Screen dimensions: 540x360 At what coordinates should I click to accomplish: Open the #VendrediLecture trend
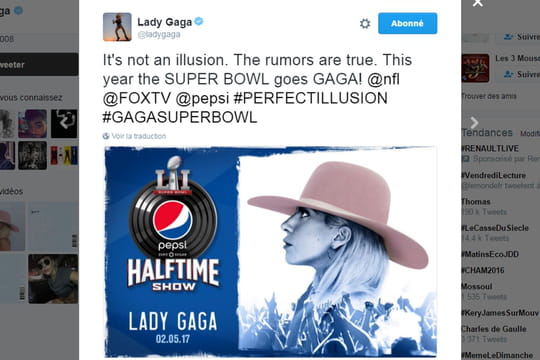(494, 175)
